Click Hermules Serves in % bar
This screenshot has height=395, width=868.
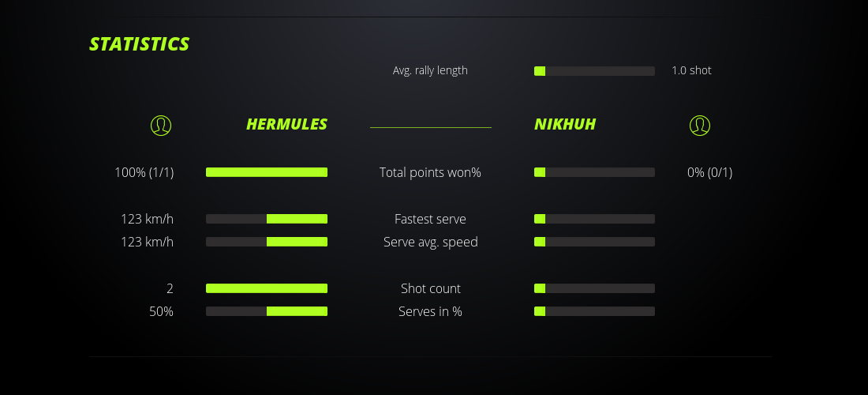[267, 311]
